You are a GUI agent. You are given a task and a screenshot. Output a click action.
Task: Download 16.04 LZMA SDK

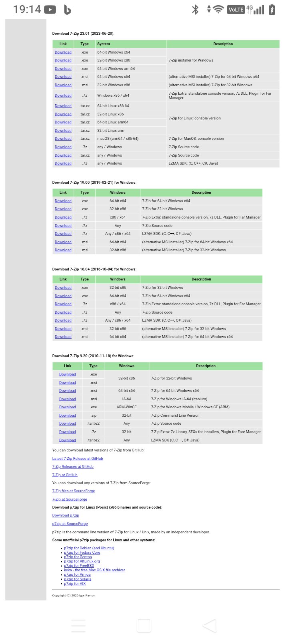(x=63, y=320)
